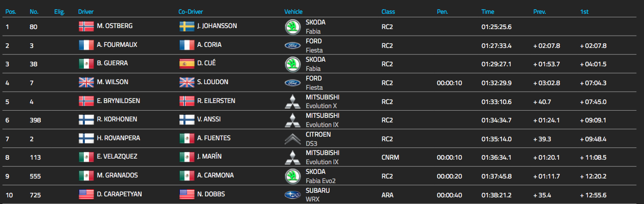Click the Subaru logo in D. Carapetyan's row
This screenshot has width=644, height=204.
point(292,194)
